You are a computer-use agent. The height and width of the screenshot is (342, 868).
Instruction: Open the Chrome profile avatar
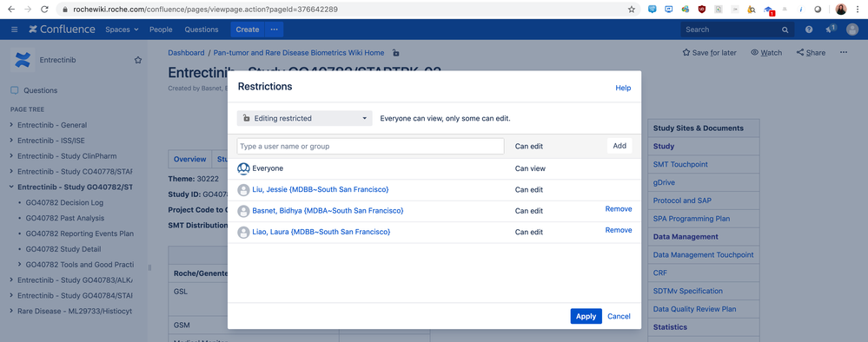pos(841,10)
